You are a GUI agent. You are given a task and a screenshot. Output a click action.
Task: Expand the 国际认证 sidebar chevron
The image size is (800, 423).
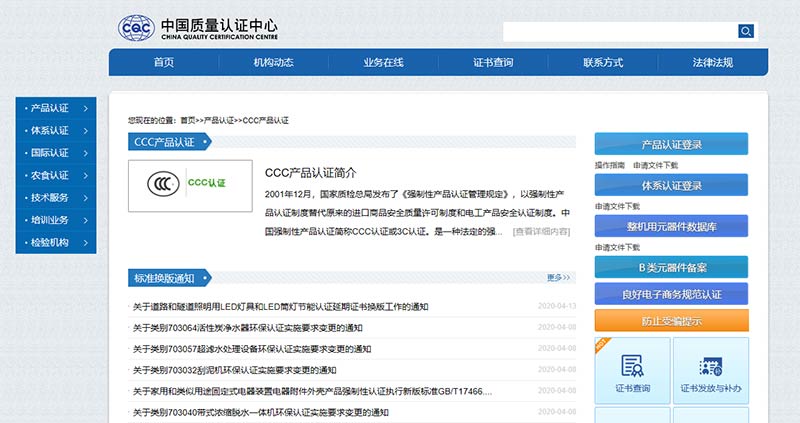pyautogui.click(x=86, y=153)
